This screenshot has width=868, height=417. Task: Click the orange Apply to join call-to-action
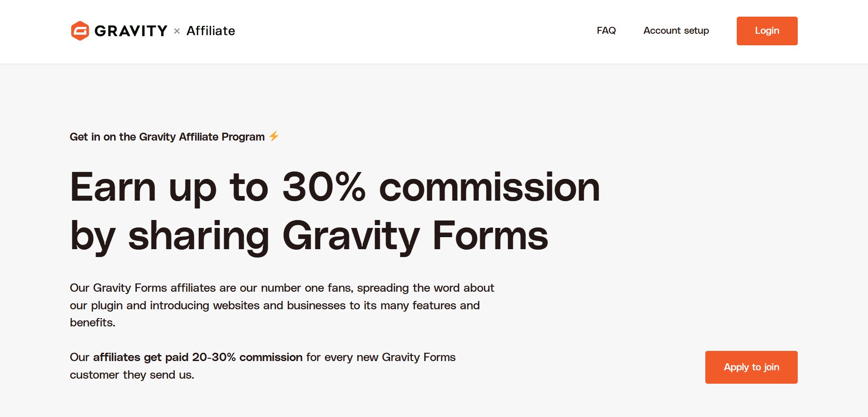[751, 367]
